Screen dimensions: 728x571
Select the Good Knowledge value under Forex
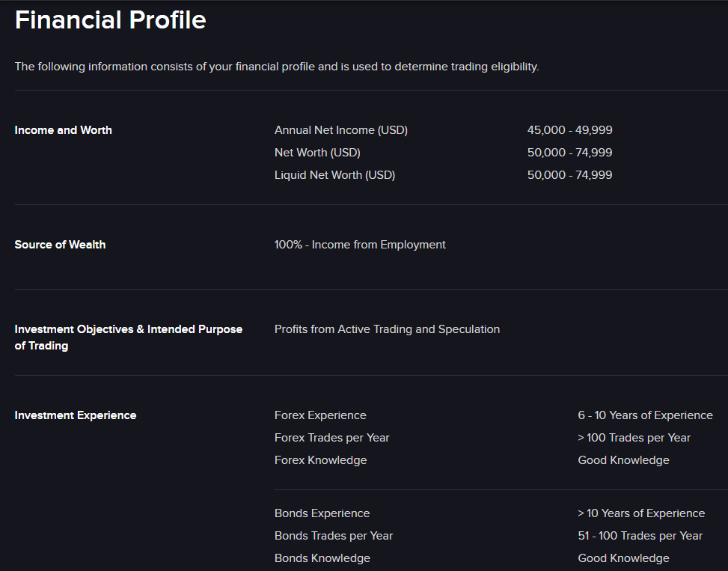point(623,459)
